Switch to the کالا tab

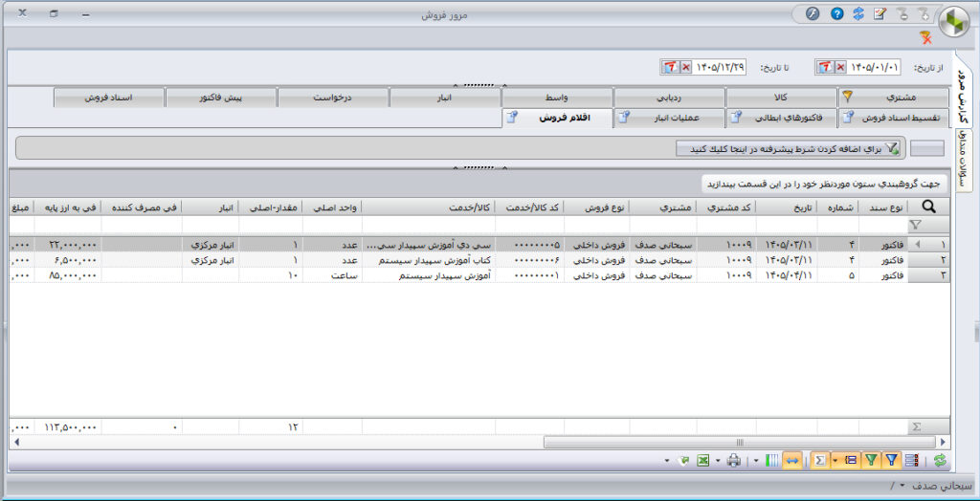click(x=781, y=98)
